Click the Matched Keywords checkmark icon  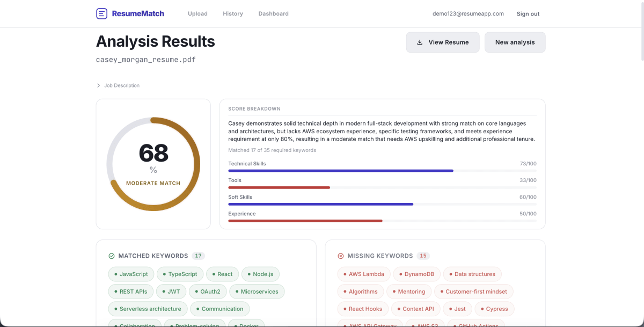(x=112, y=256)
